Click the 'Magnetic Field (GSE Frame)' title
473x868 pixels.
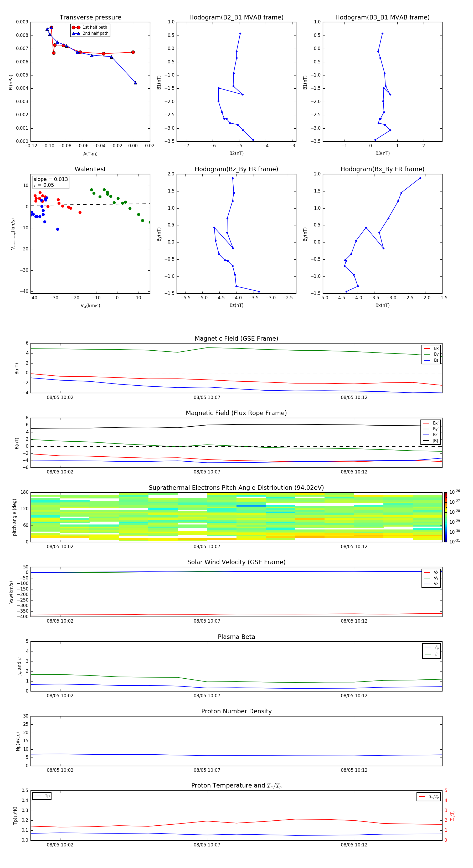pos(236,339)
